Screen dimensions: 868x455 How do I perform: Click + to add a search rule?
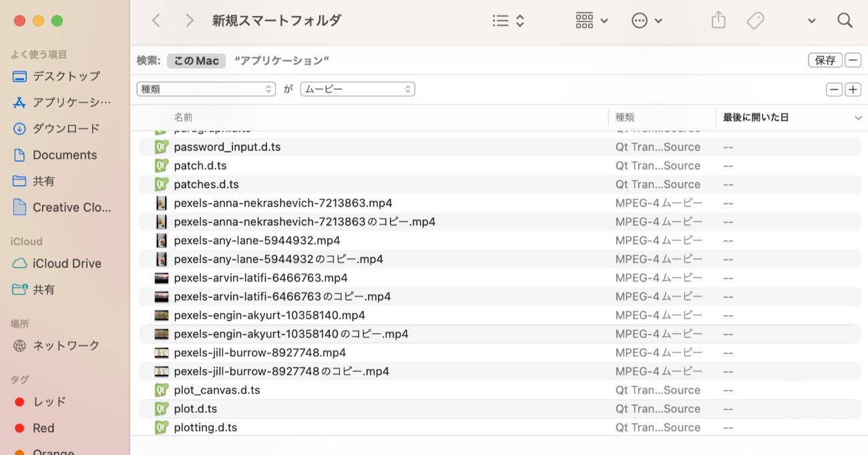(853, 88)
